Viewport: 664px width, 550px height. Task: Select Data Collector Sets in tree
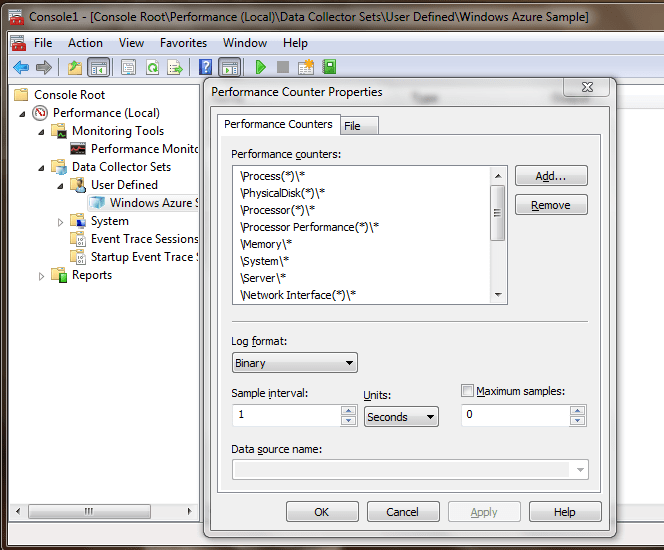122,167
